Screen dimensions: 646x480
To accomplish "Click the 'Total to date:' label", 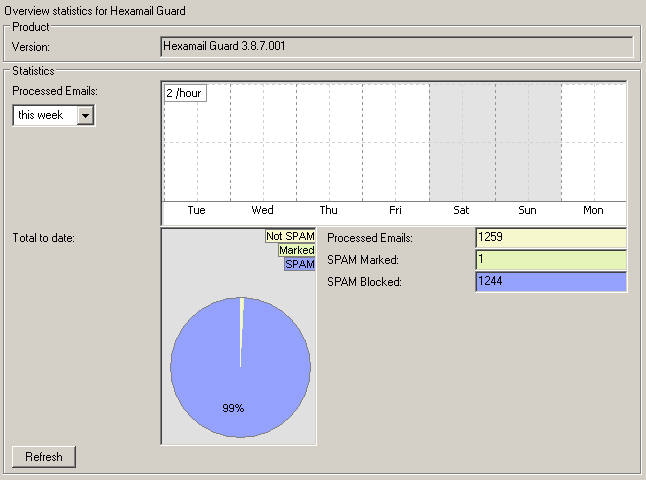I will (44, 238).
